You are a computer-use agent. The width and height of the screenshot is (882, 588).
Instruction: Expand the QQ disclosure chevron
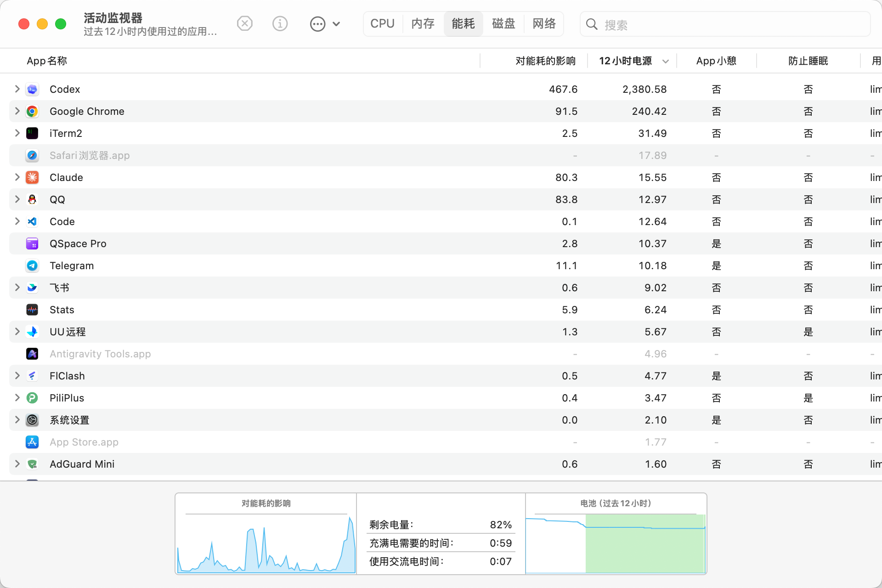click(17, 199)
